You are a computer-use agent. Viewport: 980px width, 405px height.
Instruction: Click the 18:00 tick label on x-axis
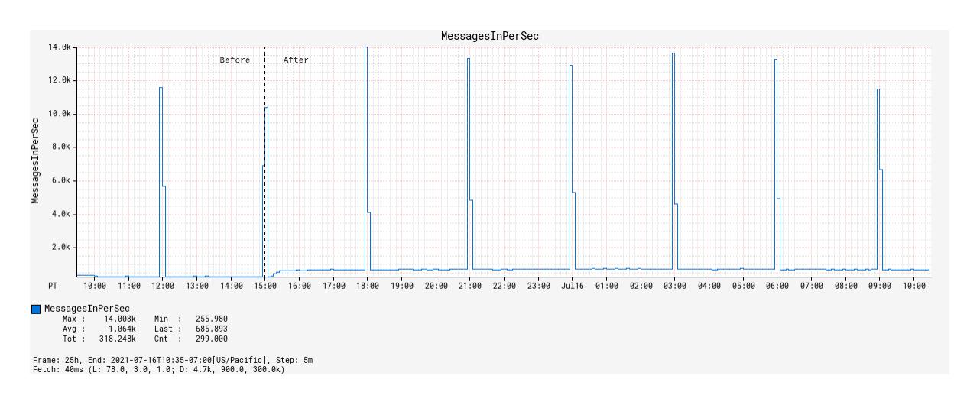pyautogui.click(x=368, y=286)
